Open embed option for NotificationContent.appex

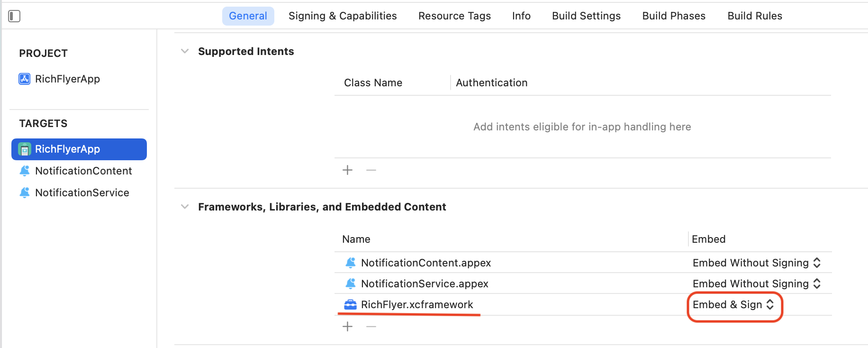(x=757, y=263)
